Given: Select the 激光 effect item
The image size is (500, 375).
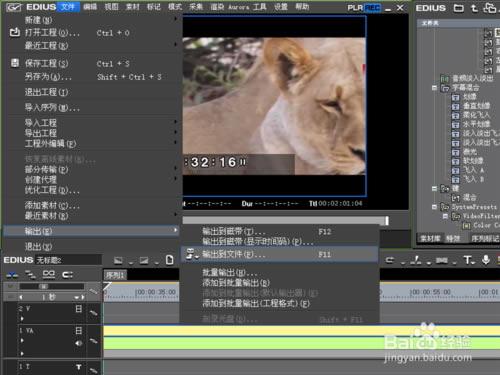Looking at the screenshot, I should [x=470, y=152].
